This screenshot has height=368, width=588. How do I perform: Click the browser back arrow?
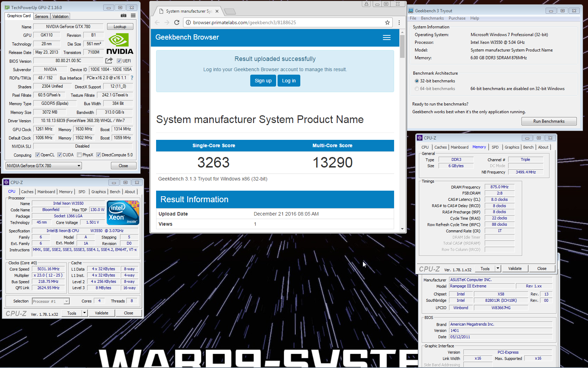click(x=157, y=22)
